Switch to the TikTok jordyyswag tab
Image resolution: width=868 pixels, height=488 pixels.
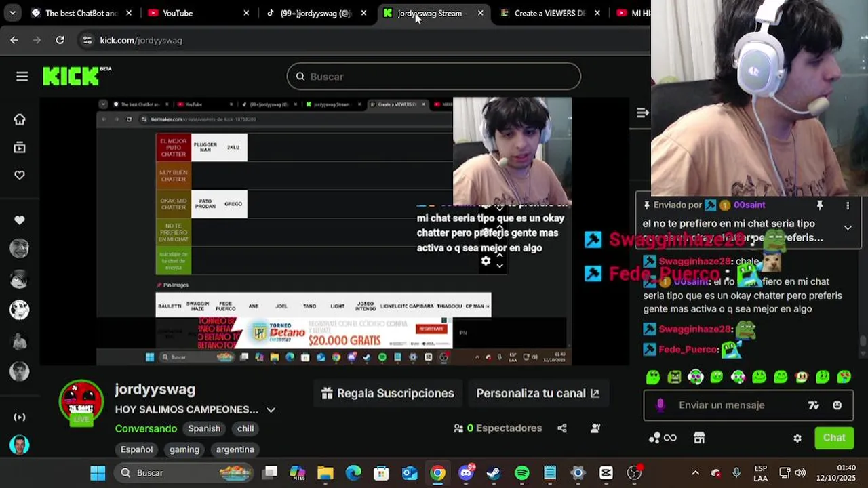tap(316, 13)
